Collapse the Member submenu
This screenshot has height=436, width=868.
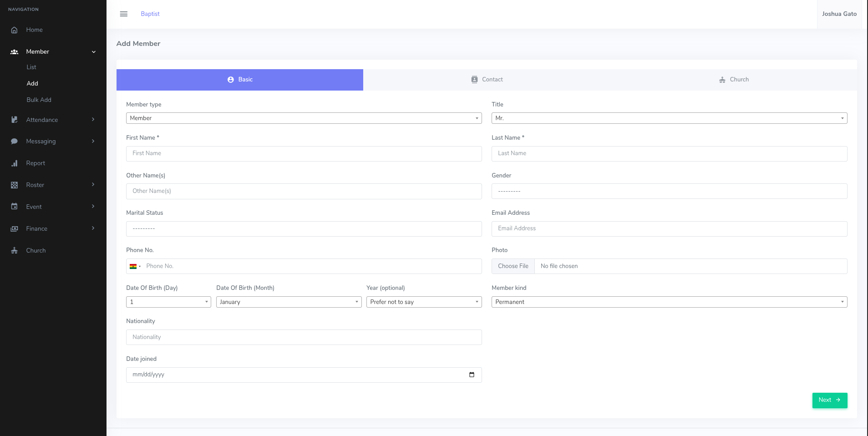pyautogui.click(x=93, y=51)
